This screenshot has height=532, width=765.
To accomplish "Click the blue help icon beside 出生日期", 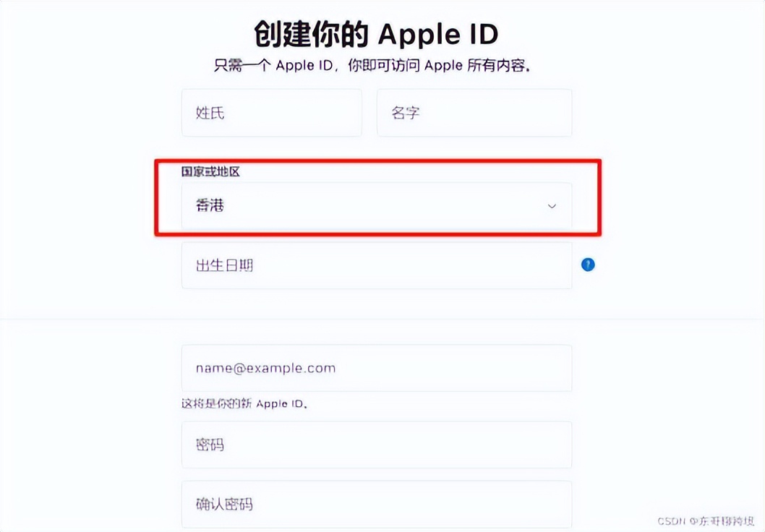I will tap(588, 265).
